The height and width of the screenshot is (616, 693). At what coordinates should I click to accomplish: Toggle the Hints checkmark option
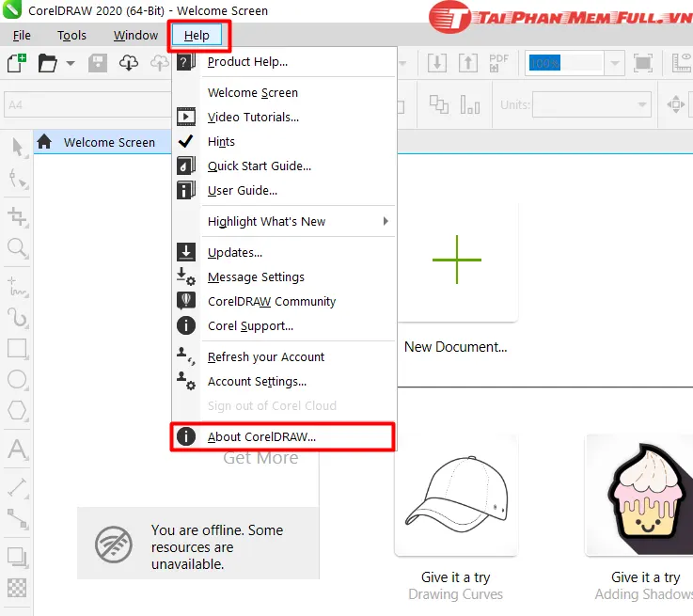(284, 141)
